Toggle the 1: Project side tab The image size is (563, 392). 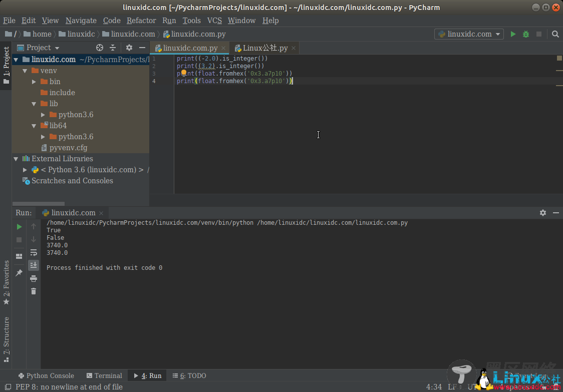6,66
